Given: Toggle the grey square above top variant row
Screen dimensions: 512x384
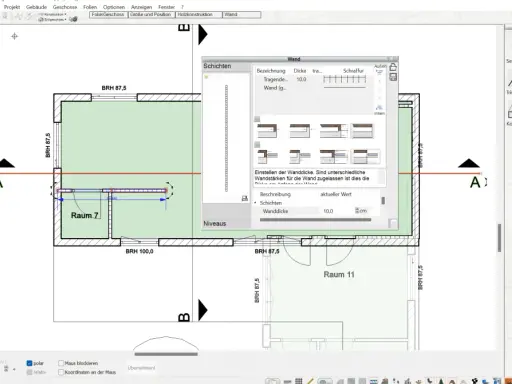Looking at the screenshot, I should pos(257,119).
